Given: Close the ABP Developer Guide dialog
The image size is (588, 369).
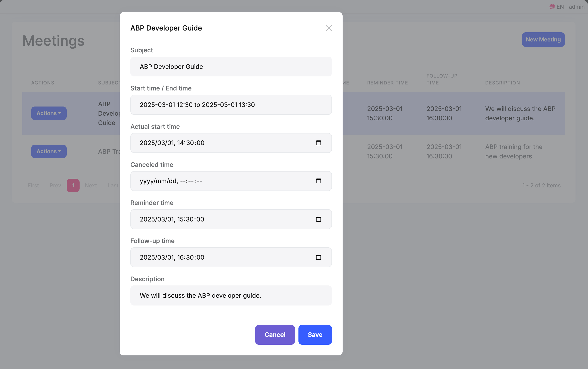Looking at the screenshot, I should click(x=329, y=28).
